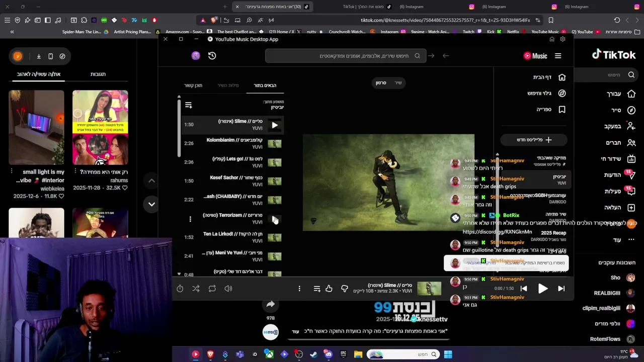The width and height of the screenshot is (644, 362).
Task: Open TikTok הודעות messages
Action: pos(620,175)
